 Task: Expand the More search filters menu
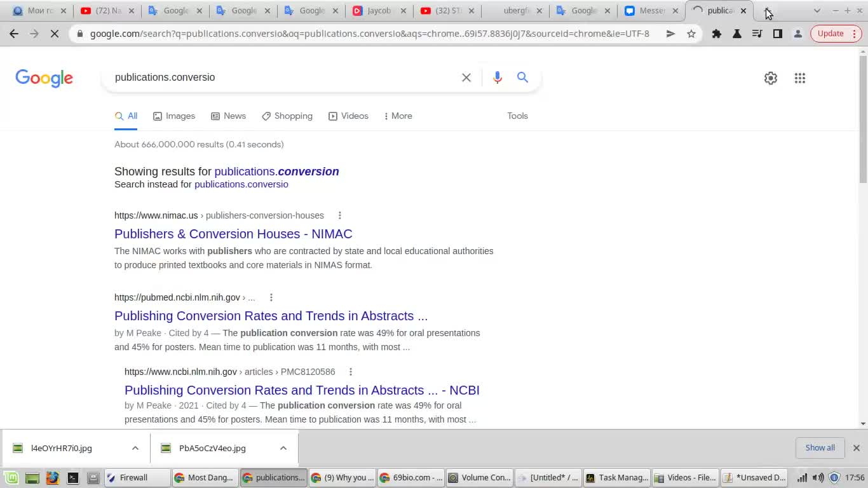(398, 116)
